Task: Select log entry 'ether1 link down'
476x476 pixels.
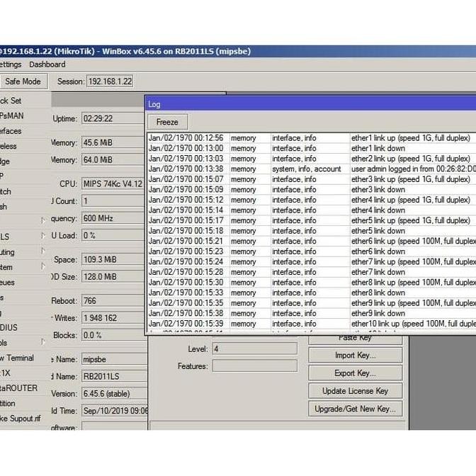Action: (312, 149)
